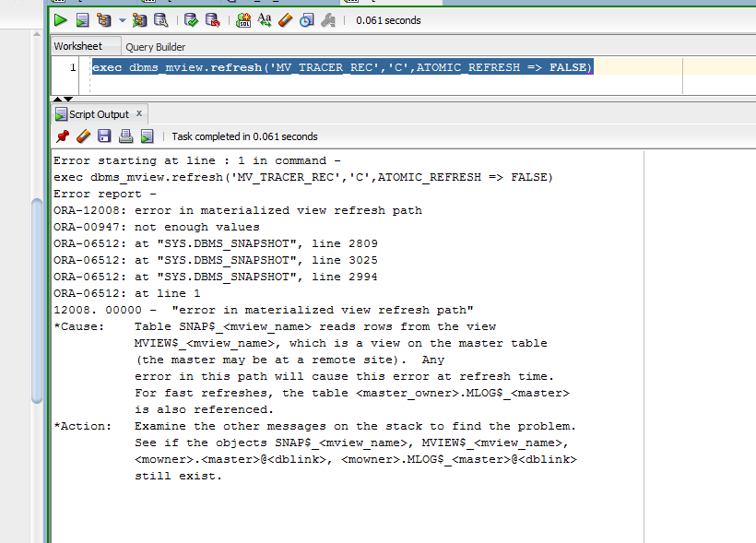Toggle the pin on Script Output

tap(63, 136)
